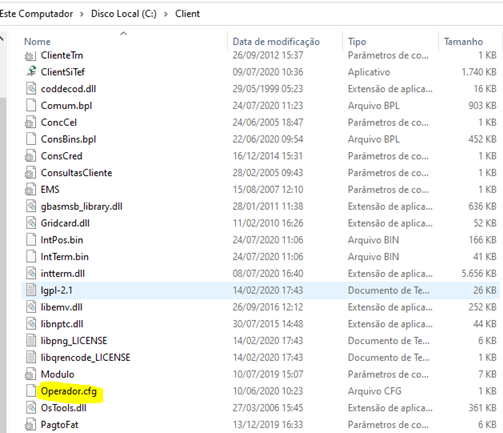Image resolution: width=503 pixels, height=433 pixels.
Task: Select the ClientSiTef application icon
Action: coord(31,72)
